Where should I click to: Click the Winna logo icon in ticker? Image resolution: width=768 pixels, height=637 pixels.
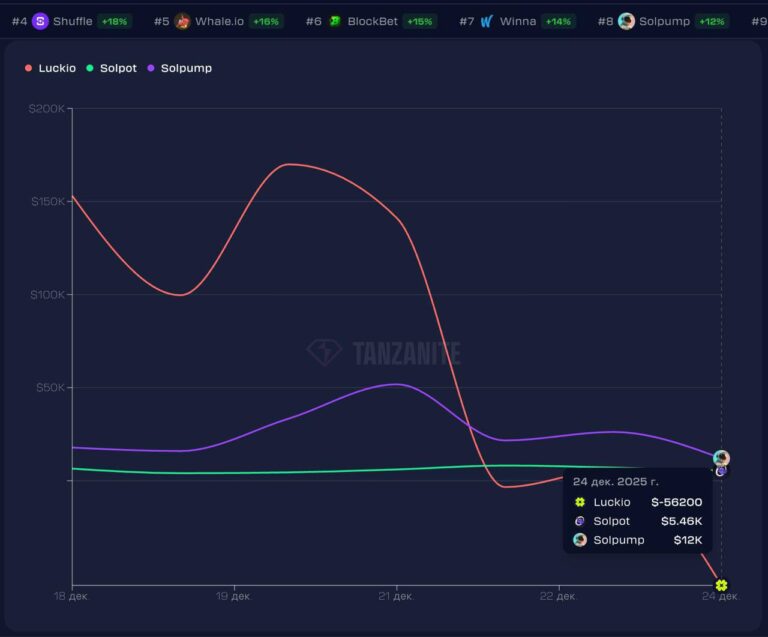coord(486,21)
